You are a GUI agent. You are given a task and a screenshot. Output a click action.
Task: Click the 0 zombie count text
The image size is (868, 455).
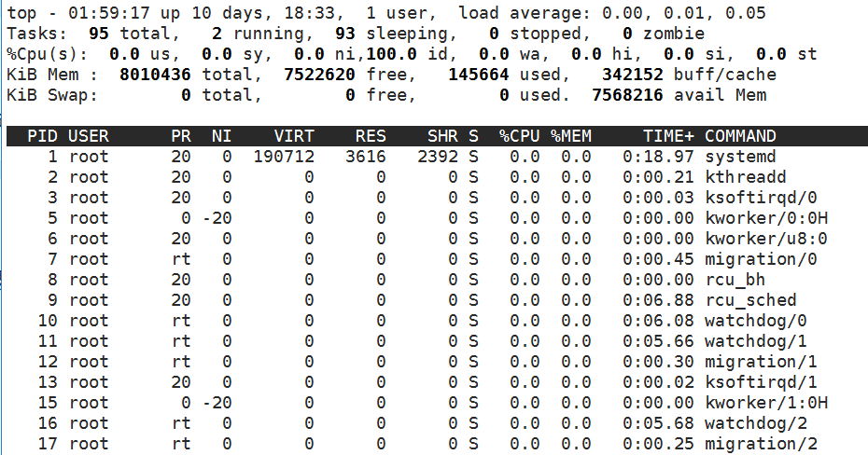664,34
